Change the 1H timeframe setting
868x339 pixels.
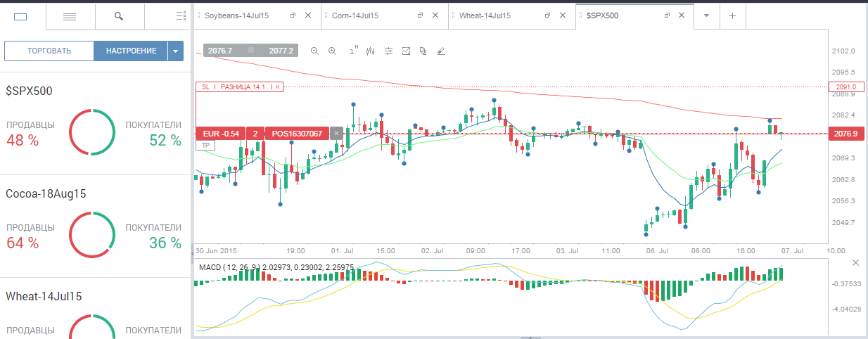[x=354, y=51]
